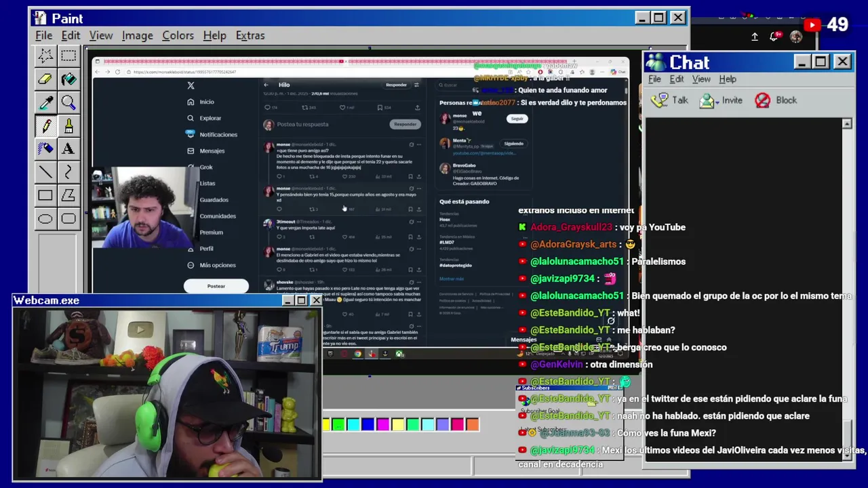Select the Free-Form Select tool in Paint

(x=45, y=56)
